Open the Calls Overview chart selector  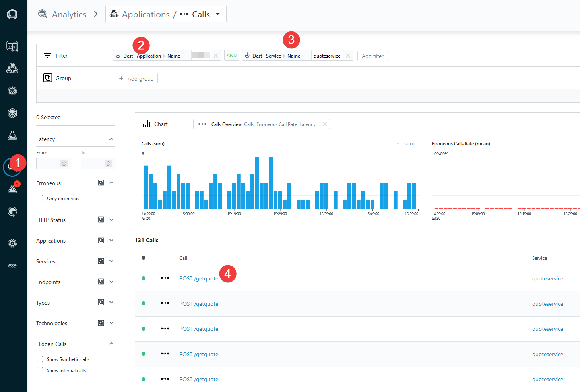[x=257, y=124]
